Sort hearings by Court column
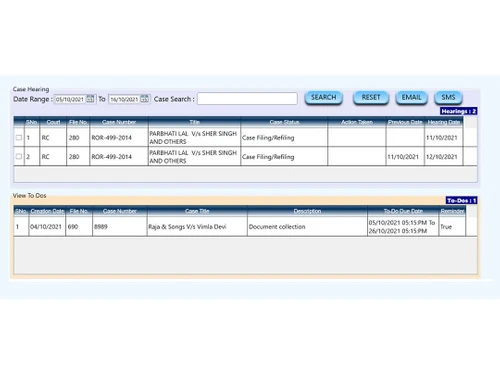 pos(53,122)
